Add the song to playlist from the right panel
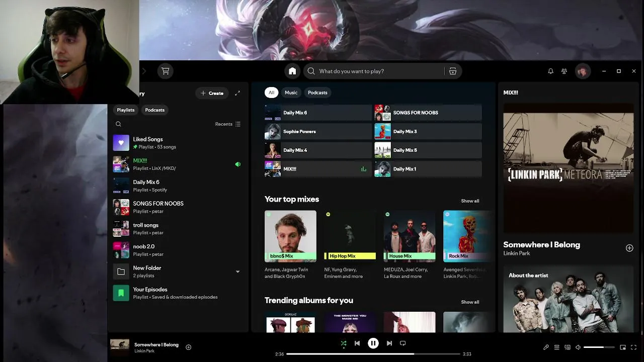Image resolution: width=644 pixels, height=362 pixels. 629,248
